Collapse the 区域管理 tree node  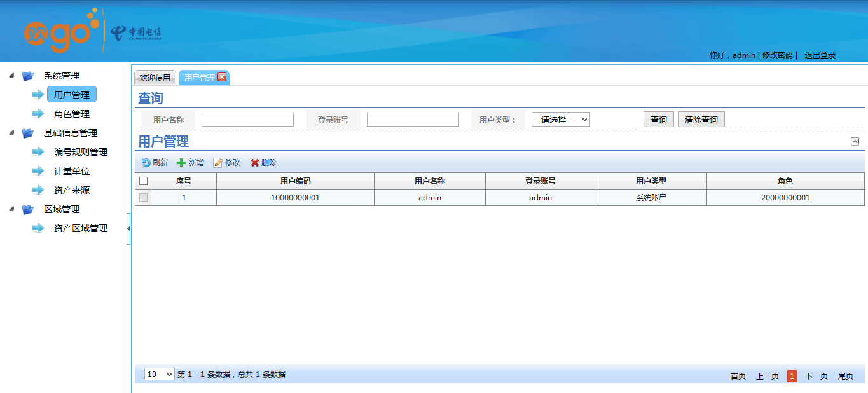pos(11,209)
